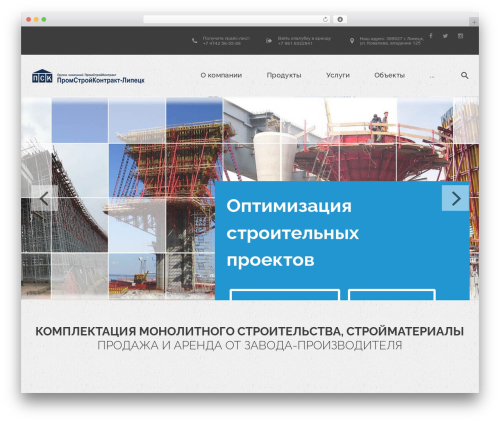500x423 pixels.
Task: Maximize window with green button
Action: [44, 19]
